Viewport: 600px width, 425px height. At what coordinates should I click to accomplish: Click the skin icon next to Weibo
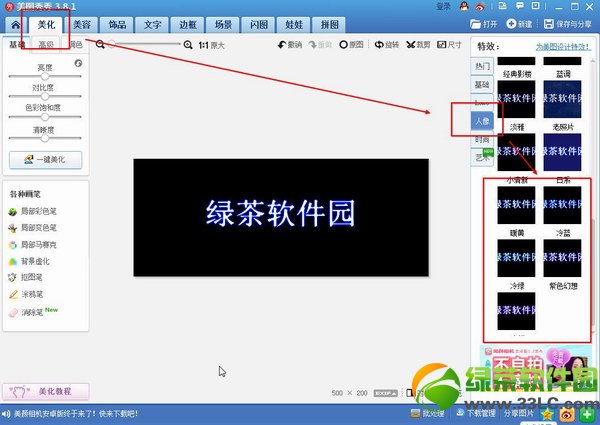pos(502,6)
